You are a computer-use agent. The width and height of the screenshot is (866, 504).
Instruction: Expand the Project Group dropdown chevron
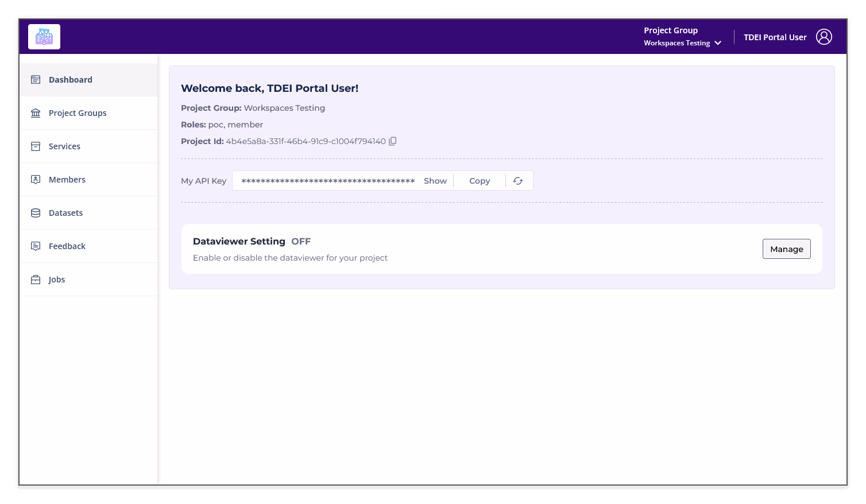click(x=718, y=43)
